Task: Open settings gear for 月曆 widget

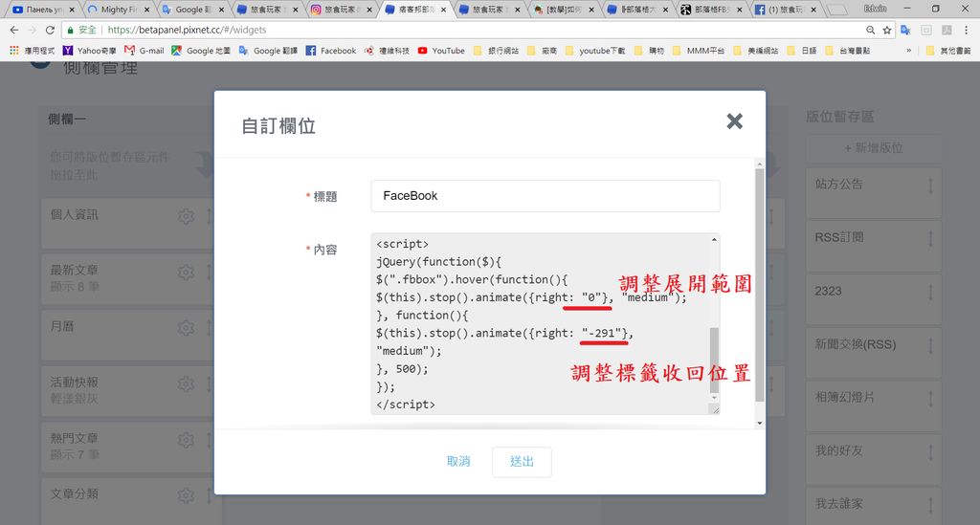Action: (x=186, y=328)
